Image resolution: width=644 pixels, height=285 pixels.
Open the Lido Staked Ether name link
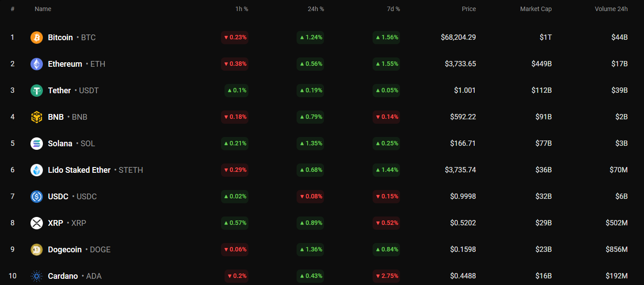79,170
